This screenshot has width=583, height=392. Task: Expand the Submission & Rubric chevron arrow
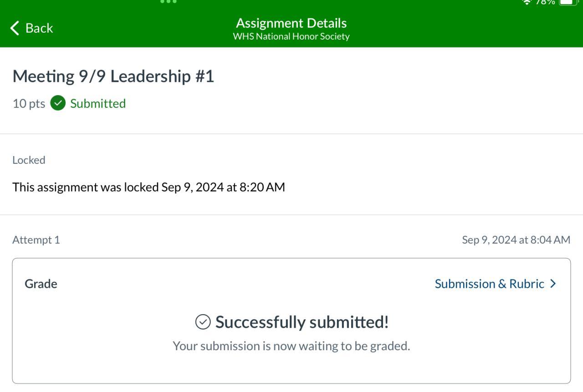(x=553, y=284)
